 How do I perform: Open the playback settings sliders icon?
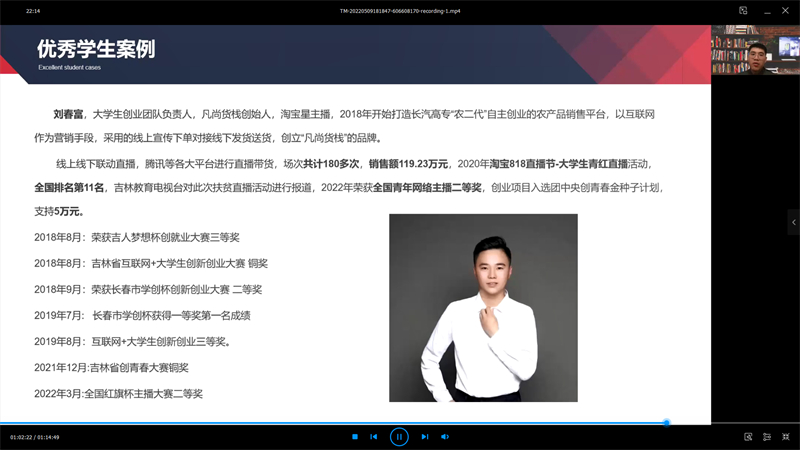pyautogui.click(x=767, y=437)
